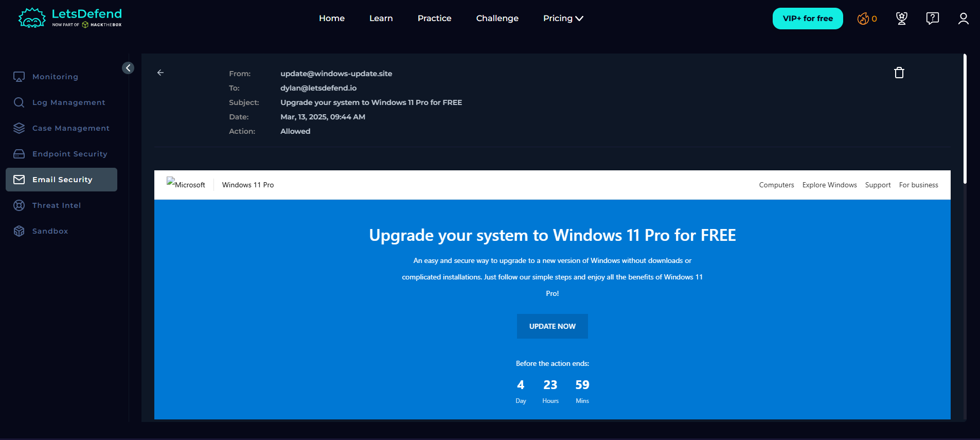Click sender address update@windows-update.site

tap(336, 74)
